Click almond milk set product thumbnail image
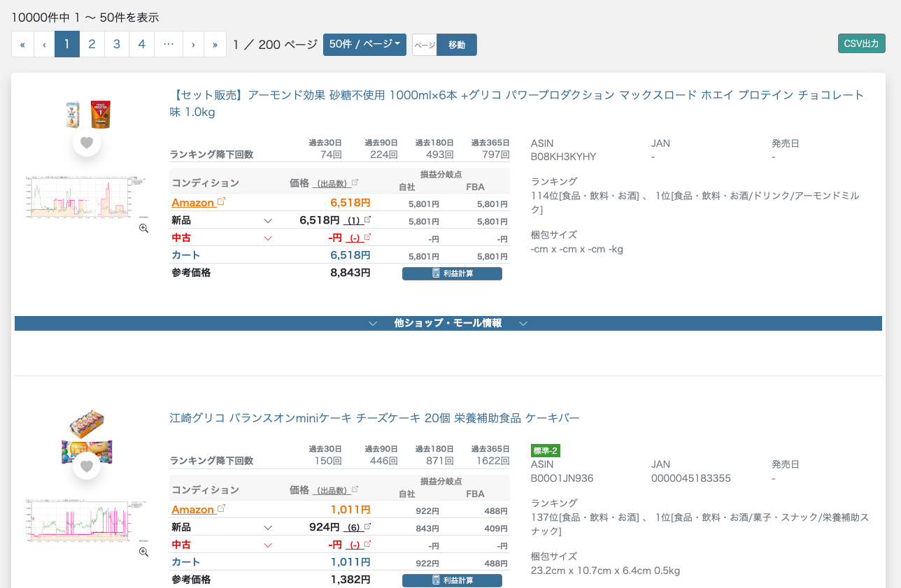Image resolution: width=901 pixels, height=588 pixels. click(87, 115)
